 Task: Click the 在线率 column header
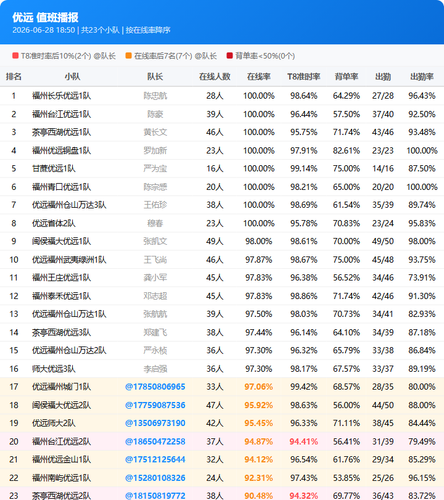pyautogui.click(x=259, y=77)
